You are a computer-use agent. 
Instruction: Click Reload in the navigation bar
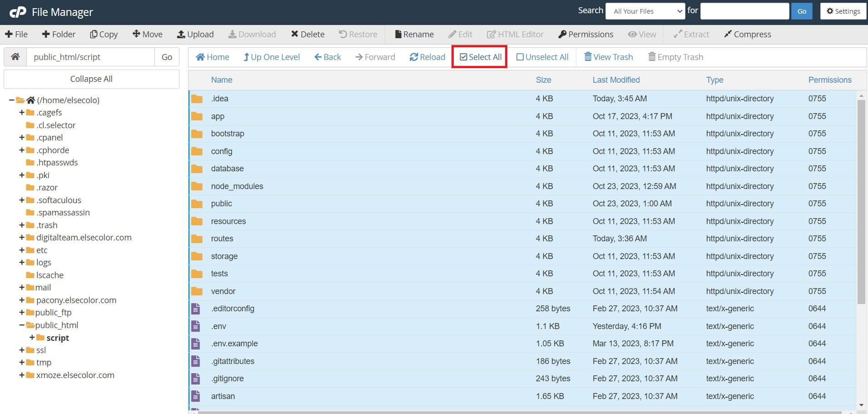pos(427,57)
